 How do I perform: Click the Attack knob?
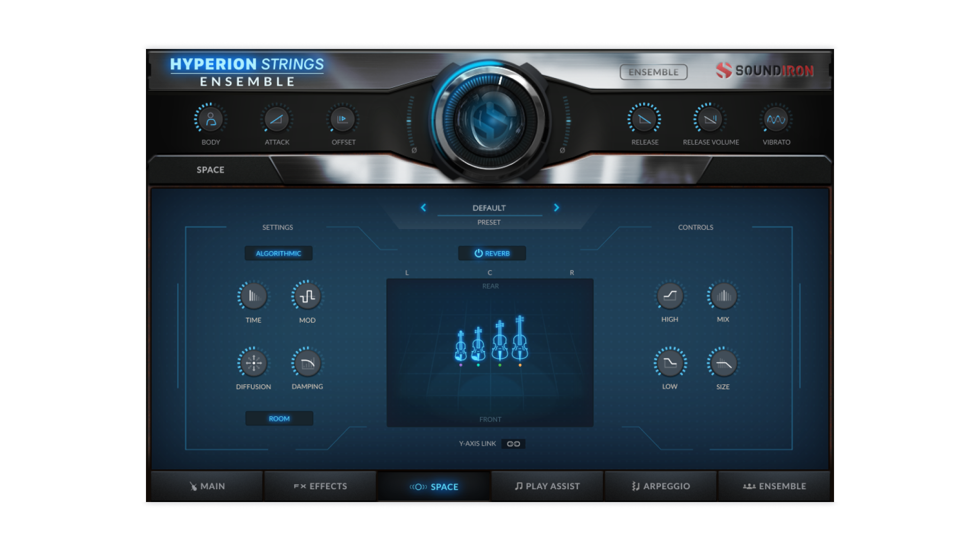tap(277, 119)
